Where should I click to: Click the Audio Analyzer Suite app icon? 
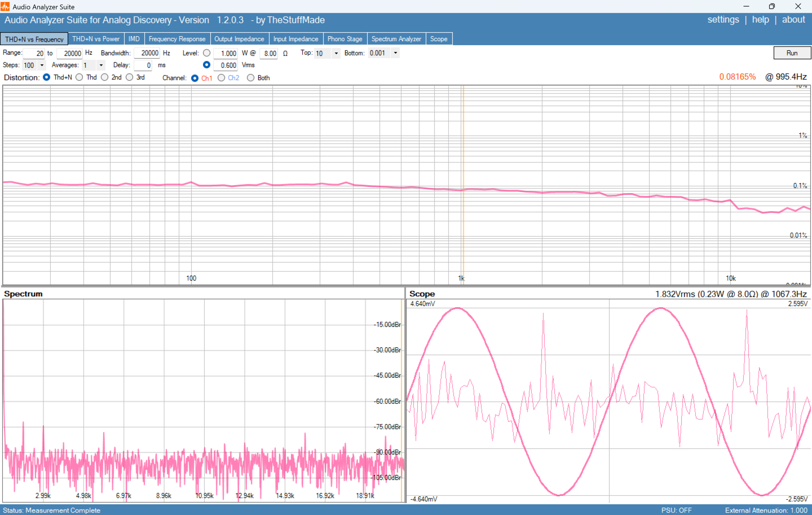(x=5, y=6)
